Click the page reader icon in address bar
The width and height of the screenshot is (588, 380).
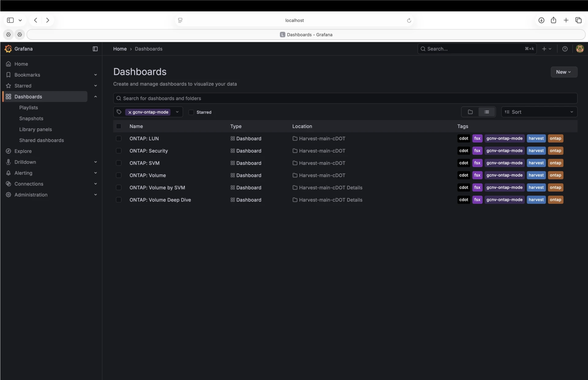pyautogui.click(x=180, y=20)
